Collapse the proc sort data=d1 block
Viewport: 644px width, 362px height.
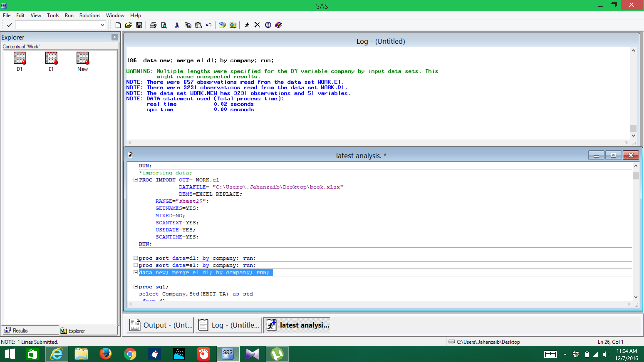coord(136,258)
